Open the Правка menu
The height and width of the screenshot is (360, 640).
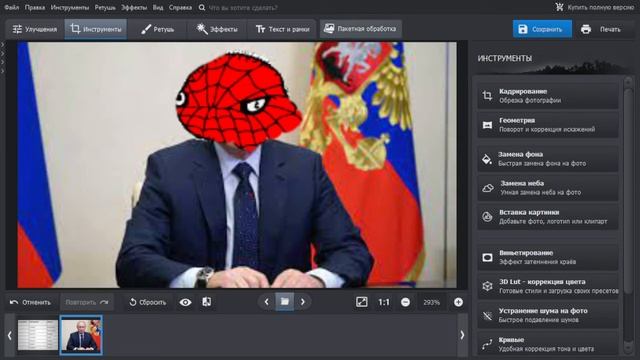pyautogui.click(x=35, y=7)
